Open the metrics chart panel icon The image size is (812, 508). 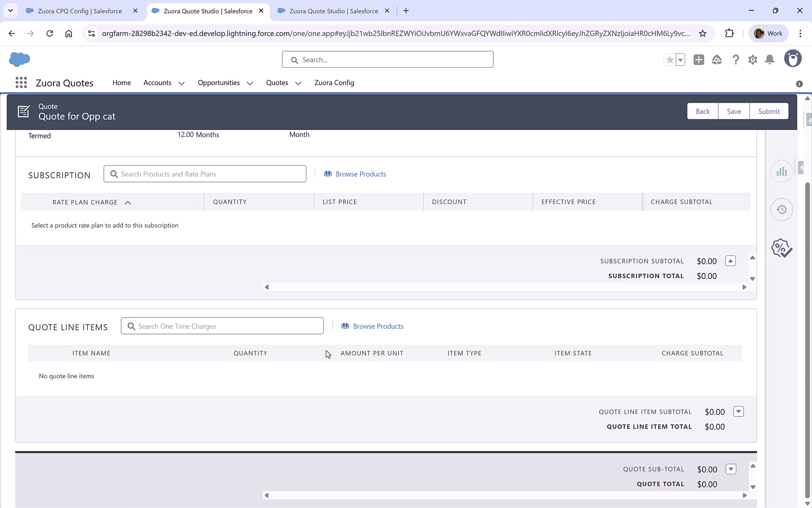point(781,171)
